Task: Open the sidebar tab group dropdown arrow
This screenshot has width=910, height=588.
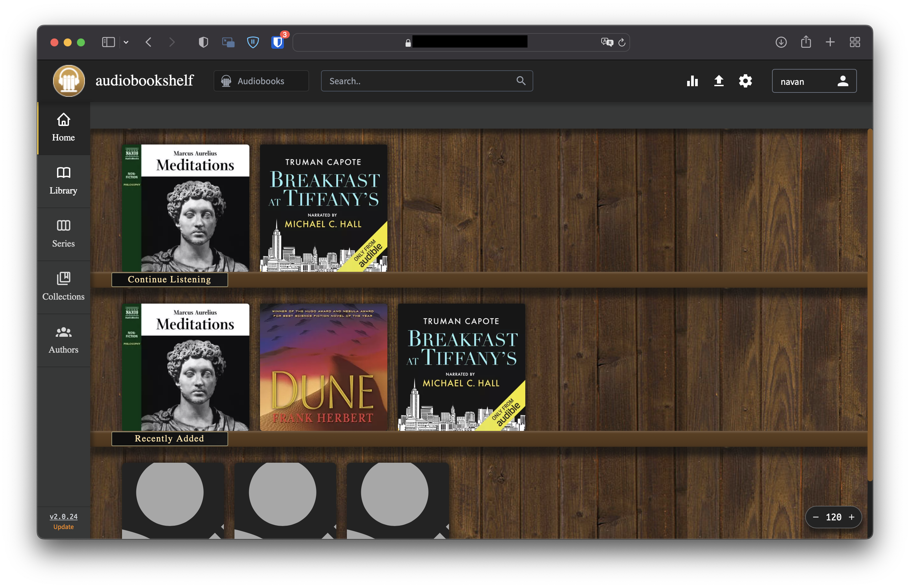Action: coord(126,42)
